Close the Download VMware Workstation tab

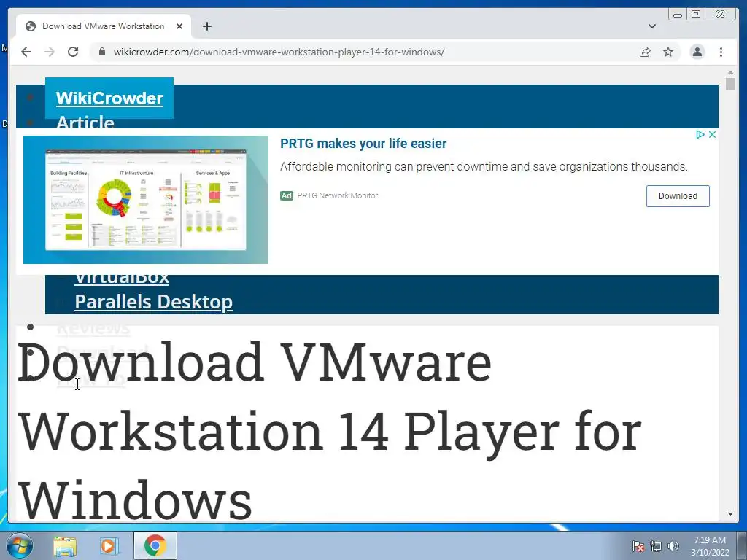click(x=179, y=26)
